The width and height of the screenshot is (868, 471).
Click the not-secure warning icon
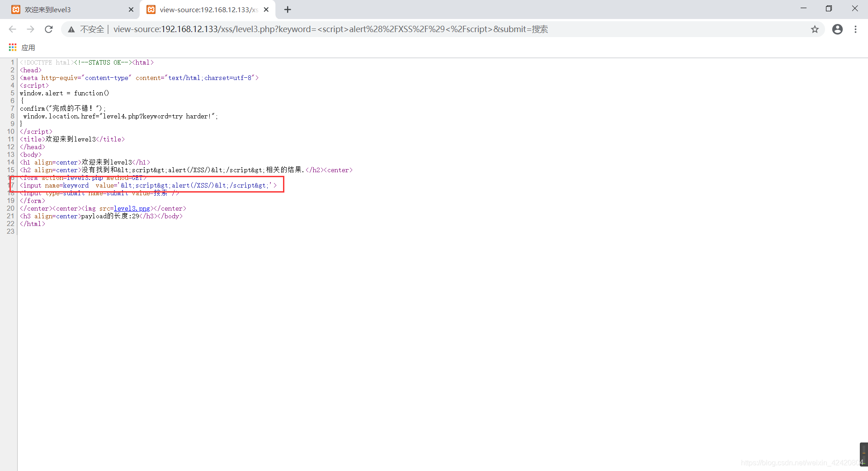click(71, 29)
